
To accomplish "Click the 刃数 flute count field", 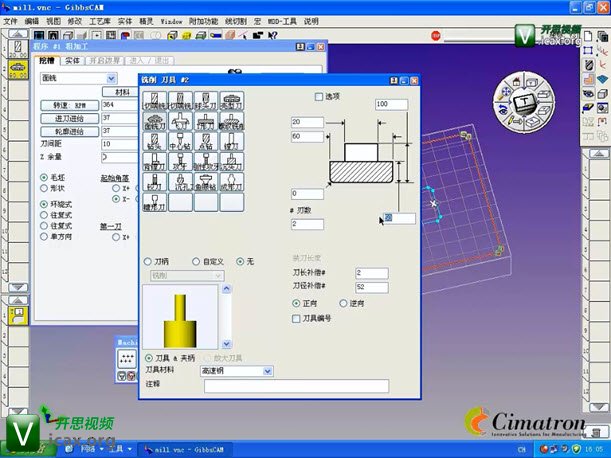I will click(x=307, y=224).
